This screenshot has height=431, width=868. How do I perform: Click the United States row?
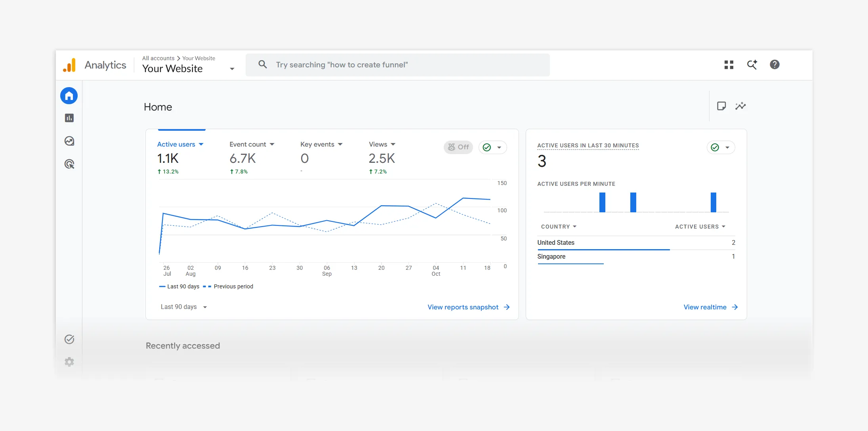pos(636,243)
